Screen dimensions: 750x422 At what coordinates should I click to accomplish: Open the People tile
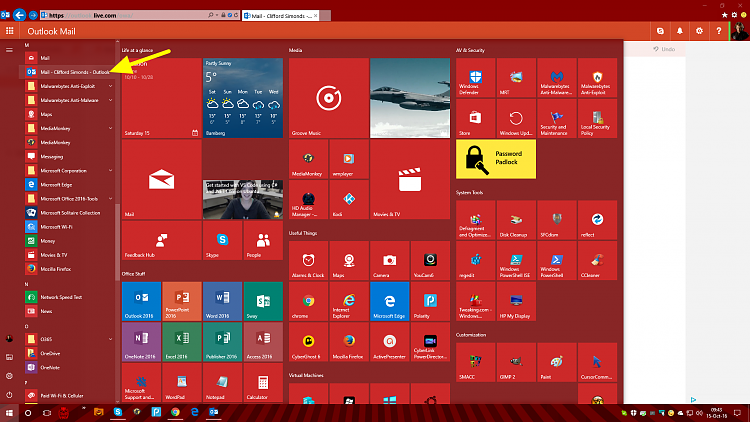[263, 240]
